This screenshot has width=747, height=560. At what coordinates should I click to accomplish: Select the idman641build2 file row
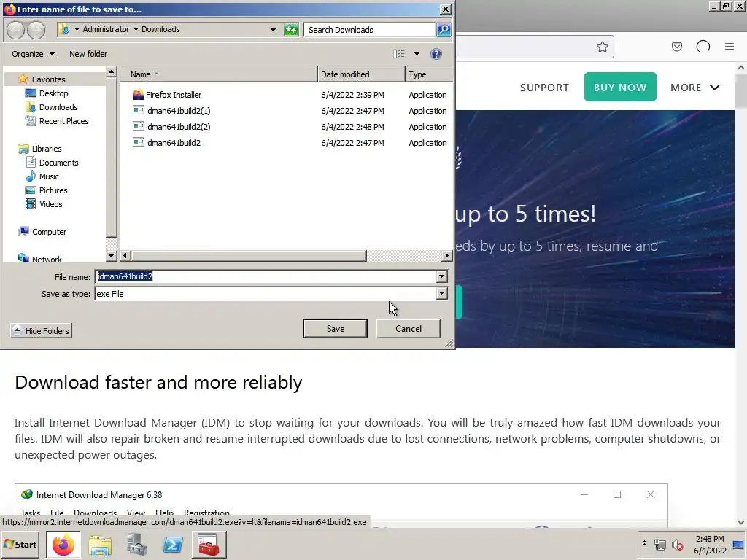289,143
